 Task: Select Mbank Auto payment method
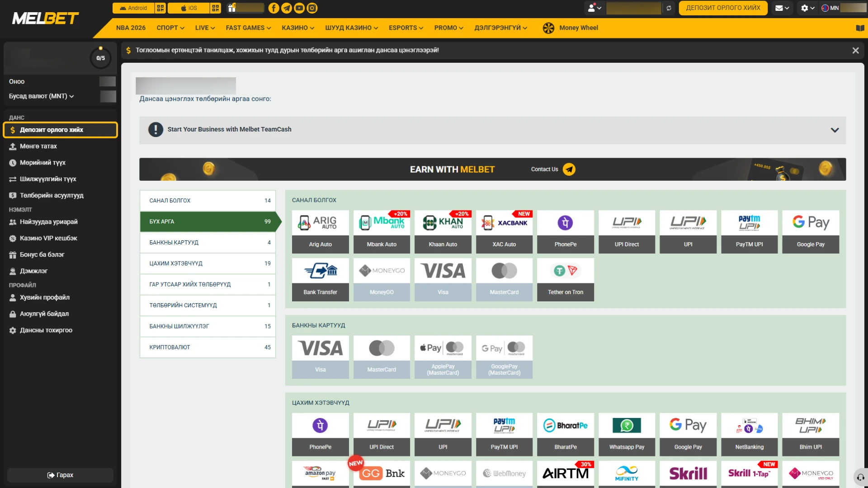coord(382,232)
